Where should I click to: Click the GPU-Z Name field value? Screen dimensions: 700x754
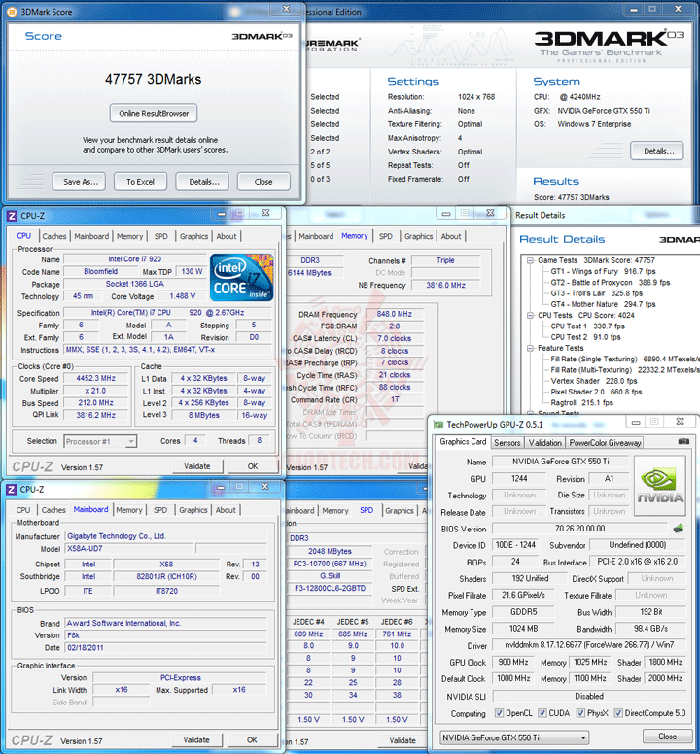[560, 462]
